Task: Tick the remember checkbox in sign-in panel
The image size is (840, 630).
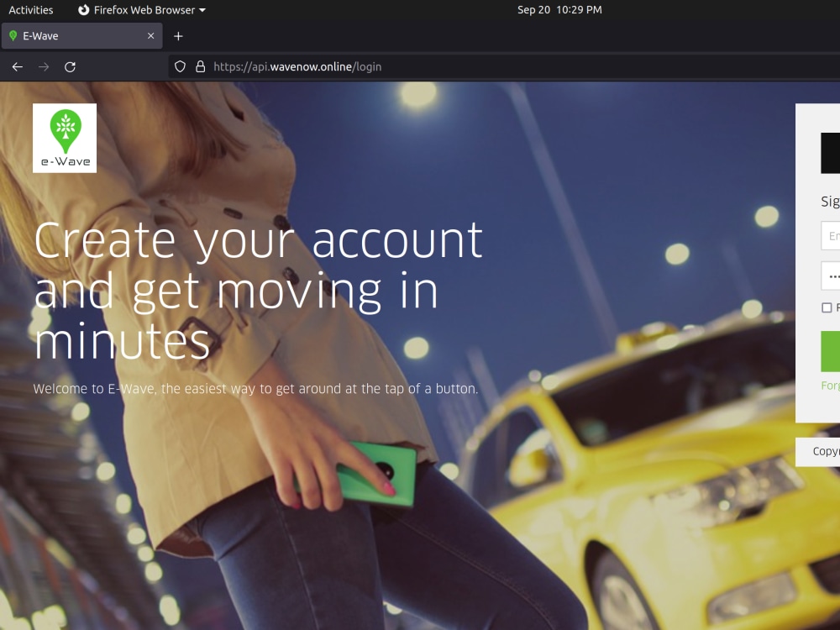Action: coord(827,307)
